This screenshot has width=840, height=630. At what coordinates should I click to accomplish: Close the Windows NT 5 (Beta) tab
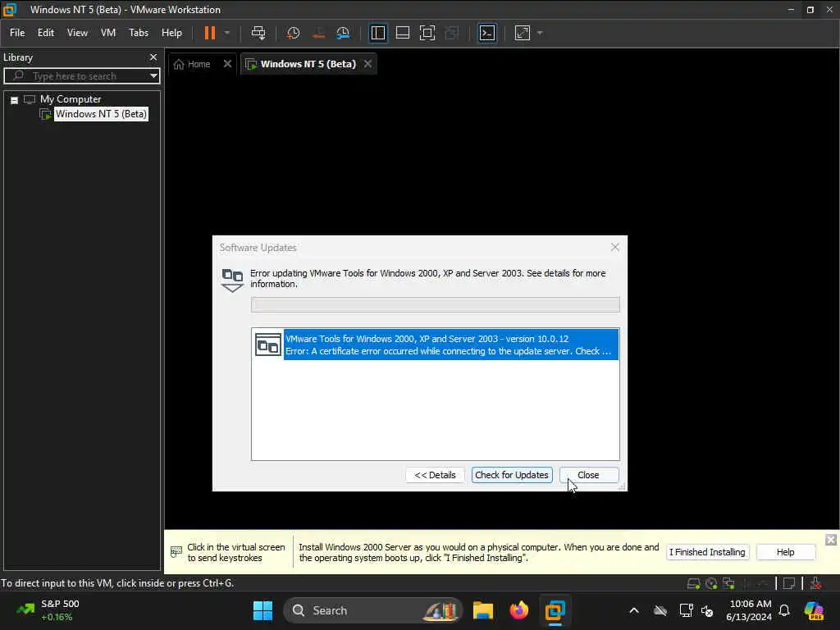tap(367, 64)
